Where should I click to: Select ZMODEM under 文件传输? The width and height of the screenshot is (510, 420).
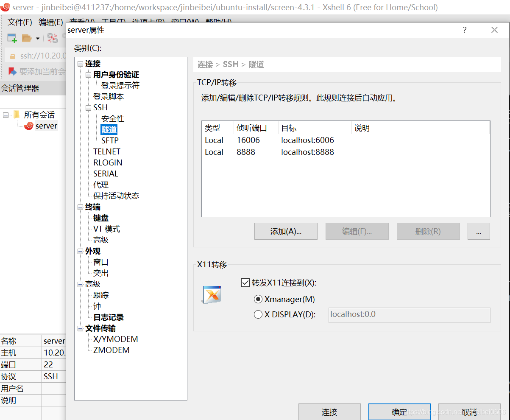click(111, 350)
